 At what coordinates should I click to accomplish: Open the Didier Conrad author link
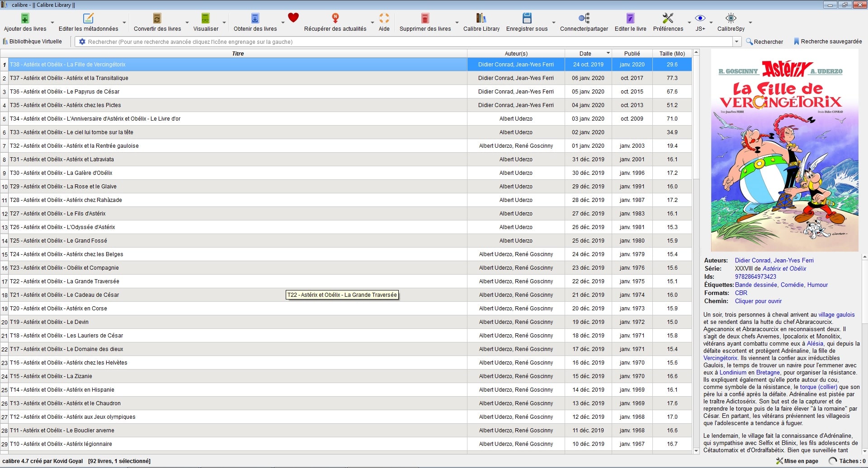click(x=752, y=260)
